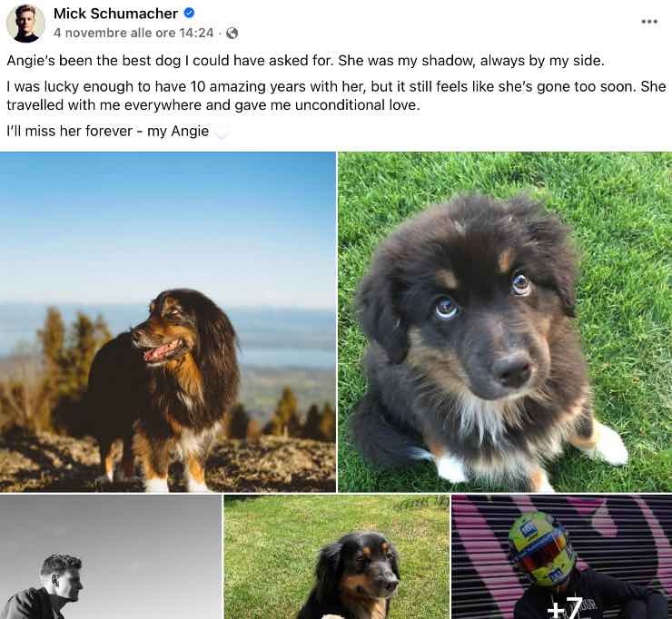
Task: View the +7 more photos overlay
Action: pos(565,607)
